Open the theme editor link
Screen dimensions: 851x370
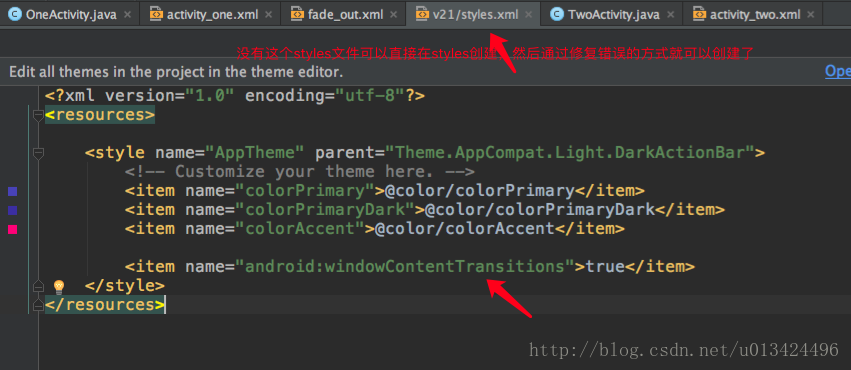click(838, 71)
